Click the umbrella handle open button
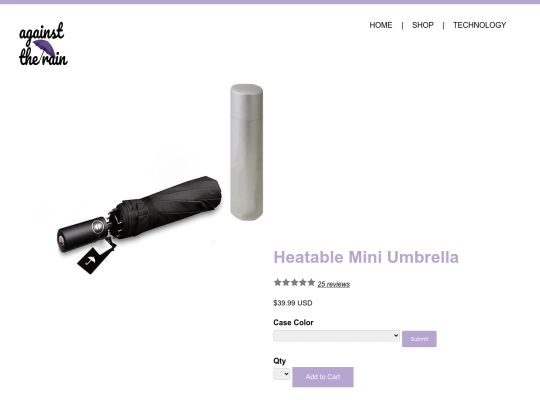 pyautogui.click(x=98, y=227)
